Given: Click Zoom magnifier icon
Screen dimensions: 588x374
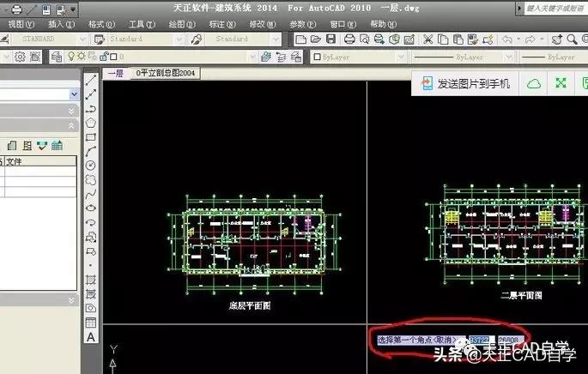Looking at the screenshot, I should 572,39.
